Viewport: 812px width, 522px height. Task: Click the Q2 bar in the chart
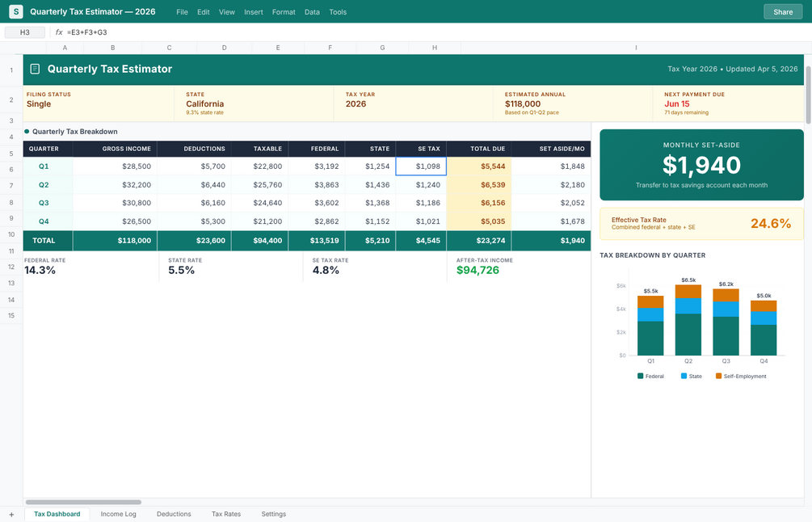pyautogui.click(x=688, y=319)
